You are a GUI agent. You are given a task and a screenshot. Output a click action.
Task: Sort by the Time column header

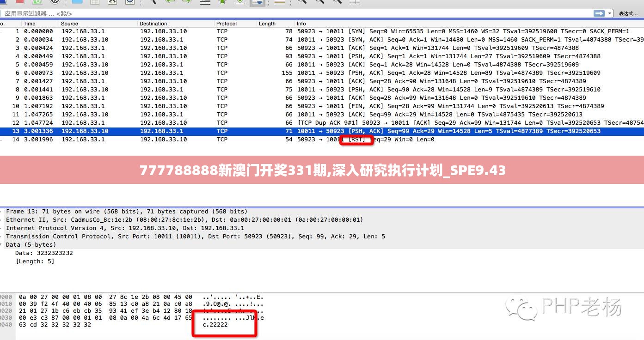(x=40, y=24)
